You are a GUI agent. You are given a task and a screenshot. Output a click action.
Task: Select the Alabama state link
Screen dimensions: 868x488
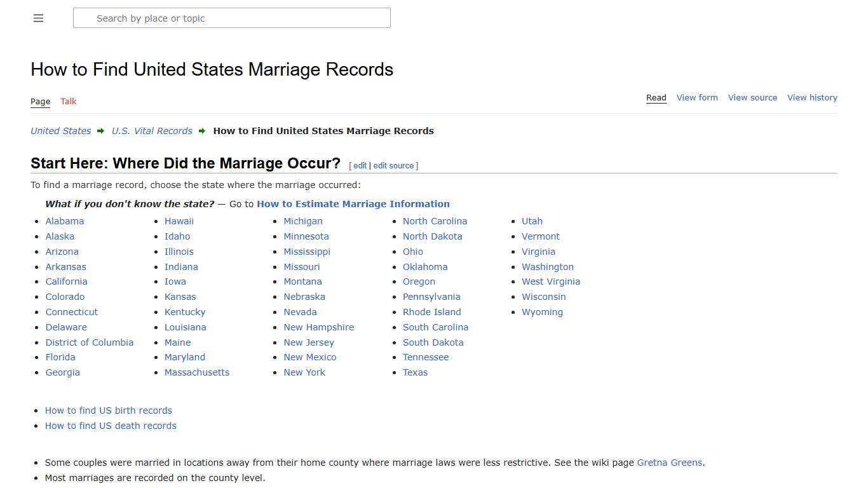(x=64, y=220)
